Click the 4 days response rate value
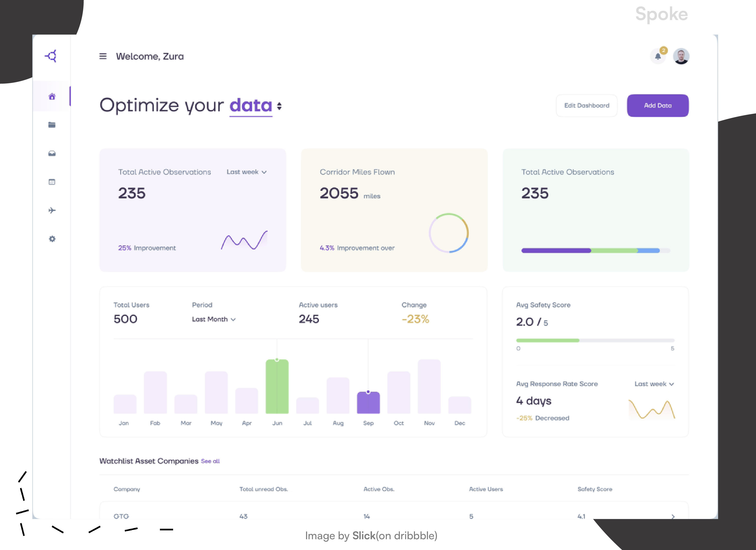 coord(534,401)
